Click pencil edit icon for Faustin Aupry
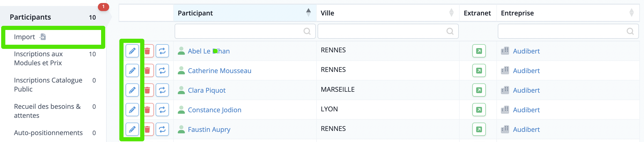 (x=132, y=129)
